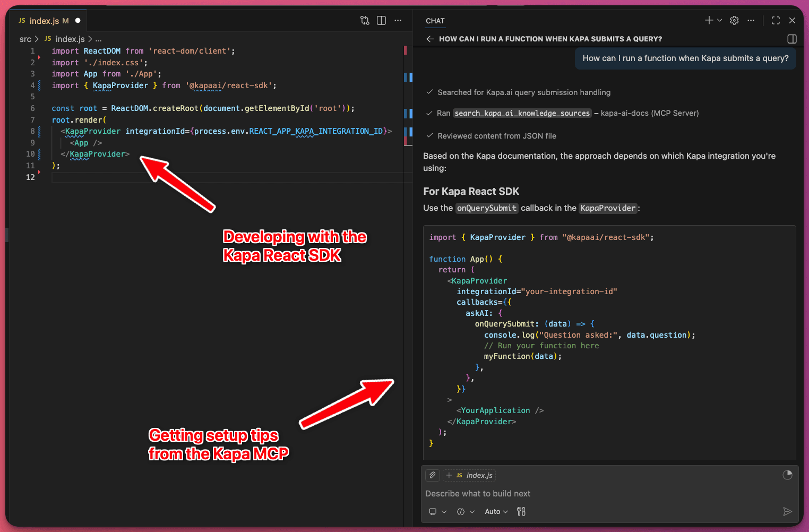Open chat panel more actions menu
The image size is (809, 532).
[751, 20]
